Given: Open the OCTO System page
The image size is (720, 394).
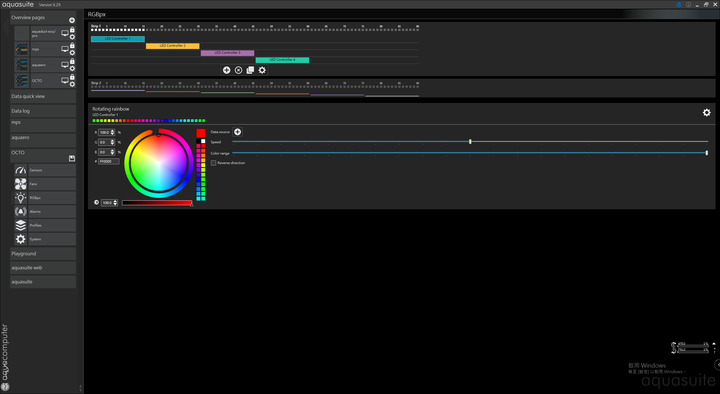Looking at the screenshot, I should (x=52, y=239).
